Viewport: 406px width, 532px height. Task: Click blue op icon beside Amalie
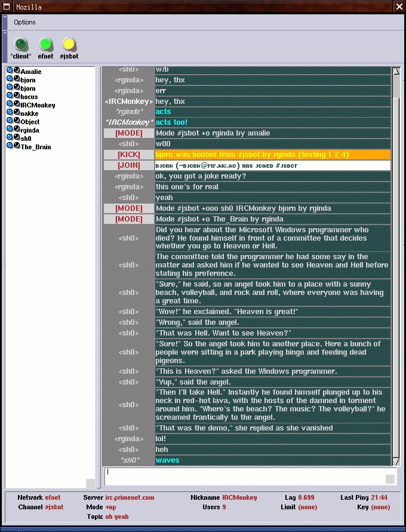(10, 70)
